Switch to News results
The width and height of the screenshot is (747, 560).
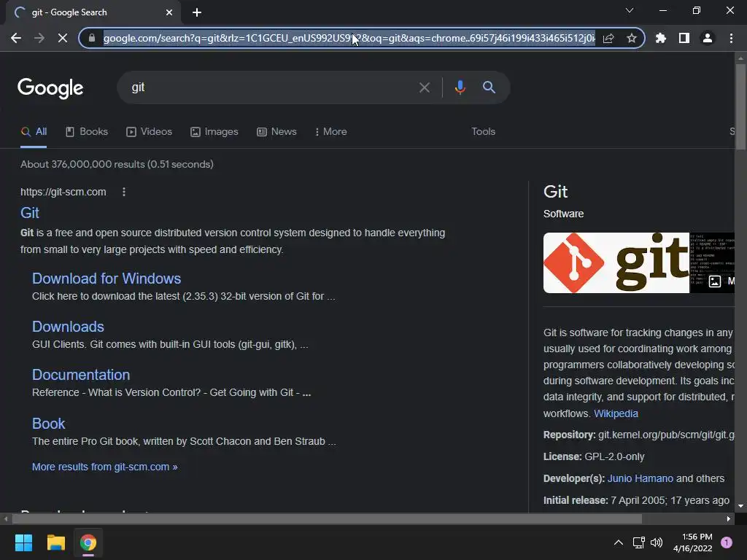276,132
